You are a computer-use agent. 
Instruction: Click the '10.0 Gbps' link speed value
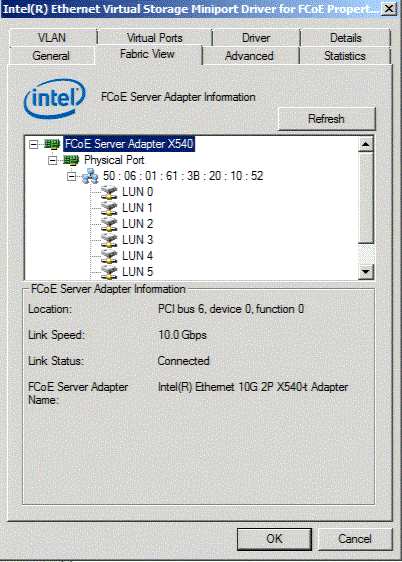[x=182, y=335]
